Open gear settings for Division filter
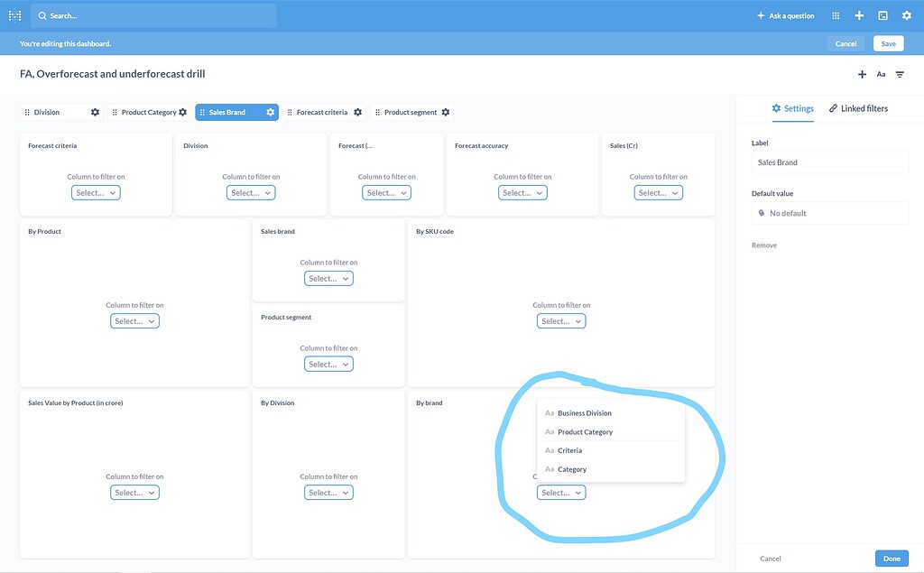The height and width of the screenshot is (573, 924). (x=95, y=112)
